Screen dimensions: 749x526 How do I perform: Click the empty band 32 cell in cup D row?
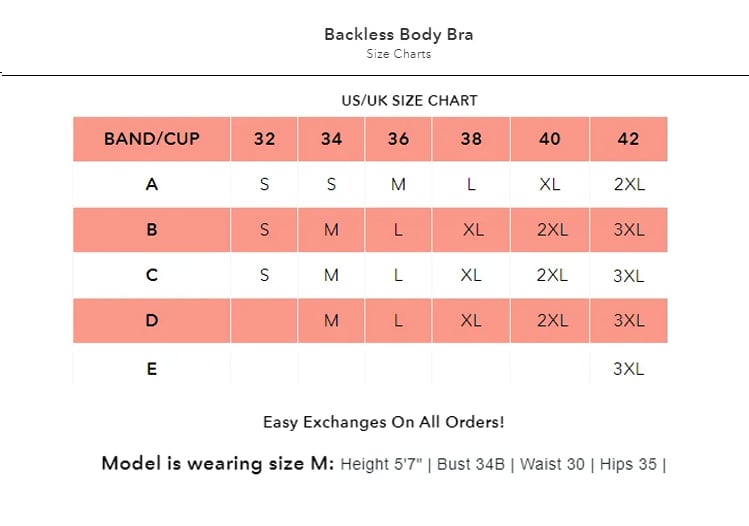(264, 321)
